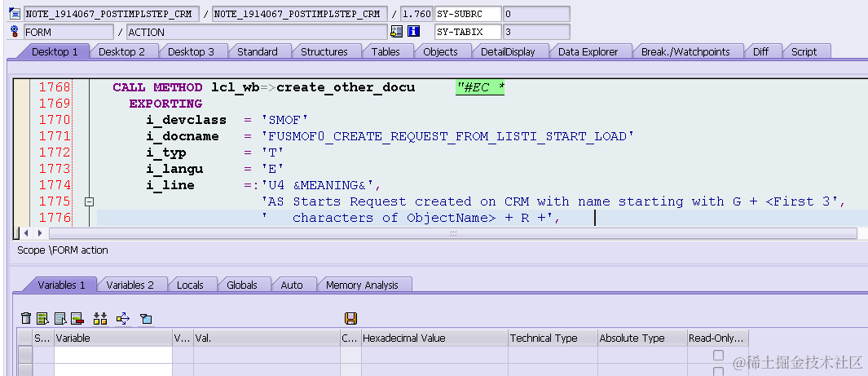The height and width of the screenshot is (376, 868).
Task: Open the Diff tab
Action: pyautogui.click(x=761, y=51)
